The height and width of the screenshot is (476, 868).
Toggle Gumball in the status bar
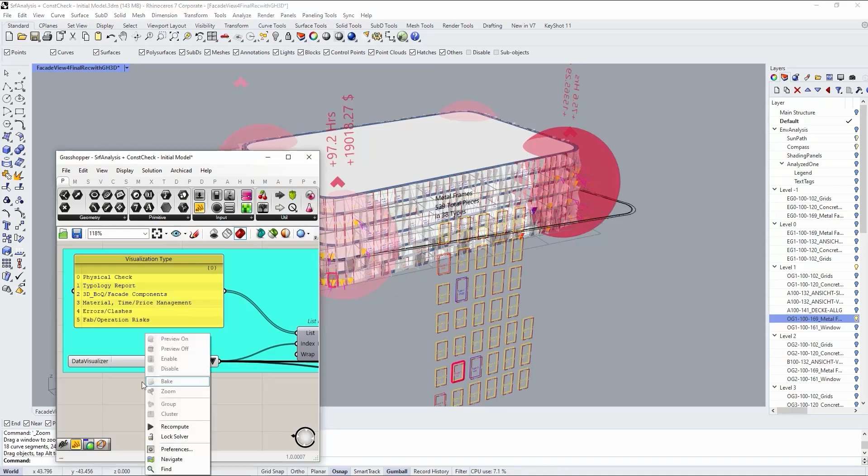397,471
